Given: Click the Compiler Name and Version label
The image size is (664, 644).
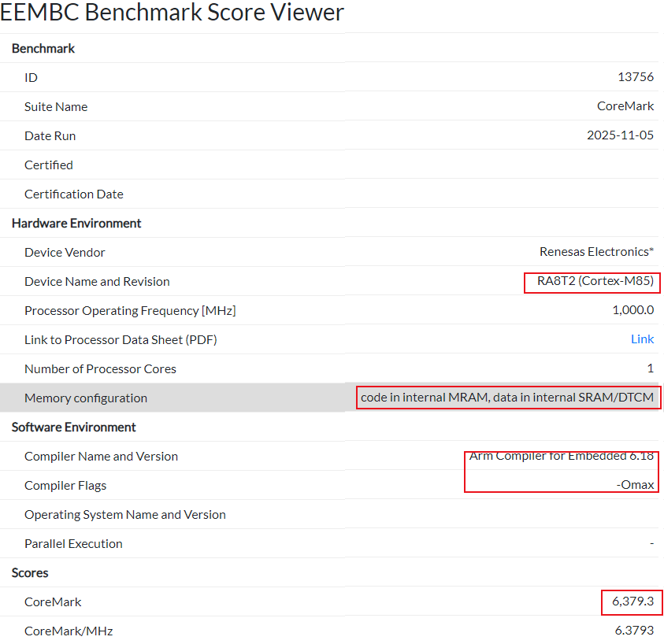Looking at the screenshot, I should 101,456.
